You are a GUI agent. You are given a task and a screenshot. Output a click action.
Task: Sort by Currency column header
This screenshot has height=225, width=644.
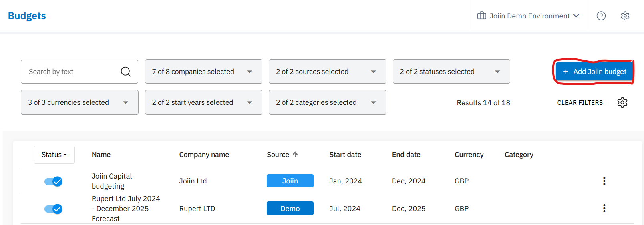[469, 155]
